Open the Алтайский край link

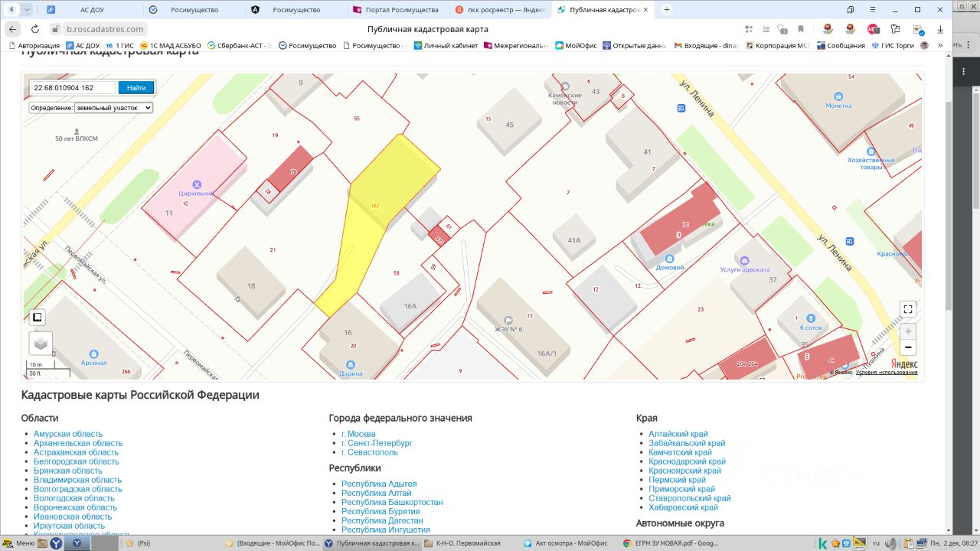678,434
